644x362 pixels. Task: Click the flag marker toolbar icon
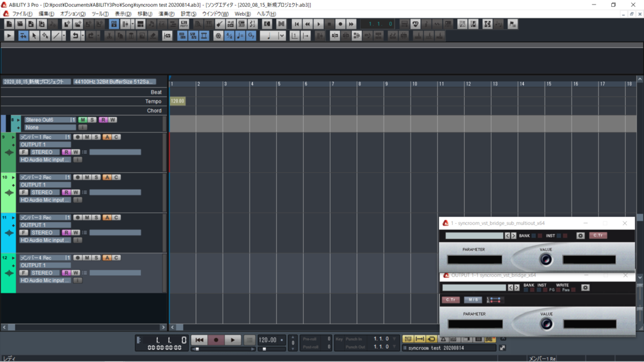(513, 25)
